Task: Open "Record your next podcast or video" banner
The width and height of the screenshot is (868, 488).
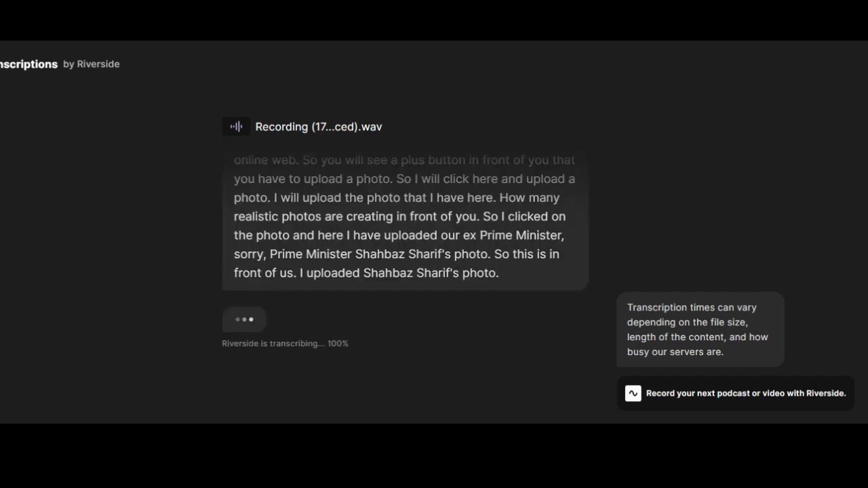Action: click(x=736, y=393)
